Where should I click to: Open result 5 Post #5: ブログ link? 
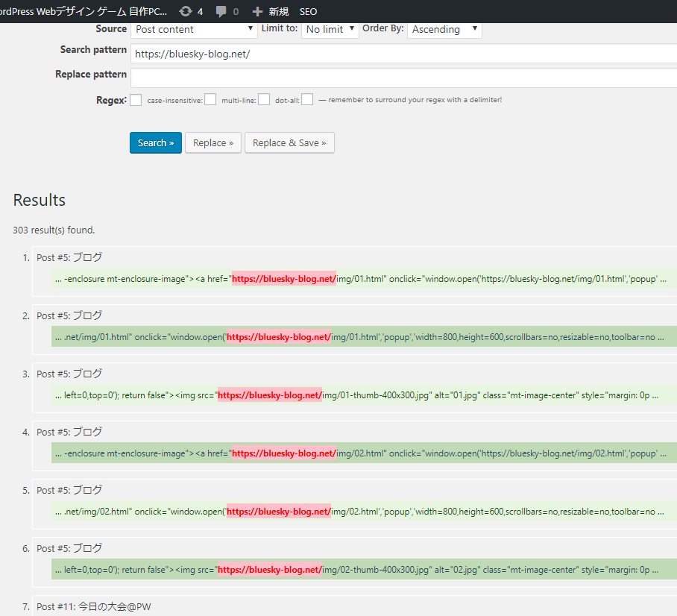(69, 490)
